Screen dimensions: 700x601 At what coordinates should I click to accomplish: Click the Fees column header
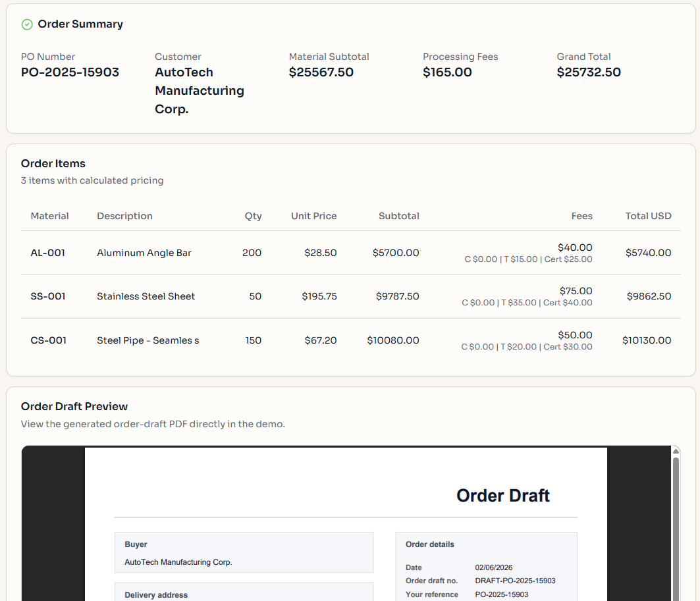[x=582, y=216]
